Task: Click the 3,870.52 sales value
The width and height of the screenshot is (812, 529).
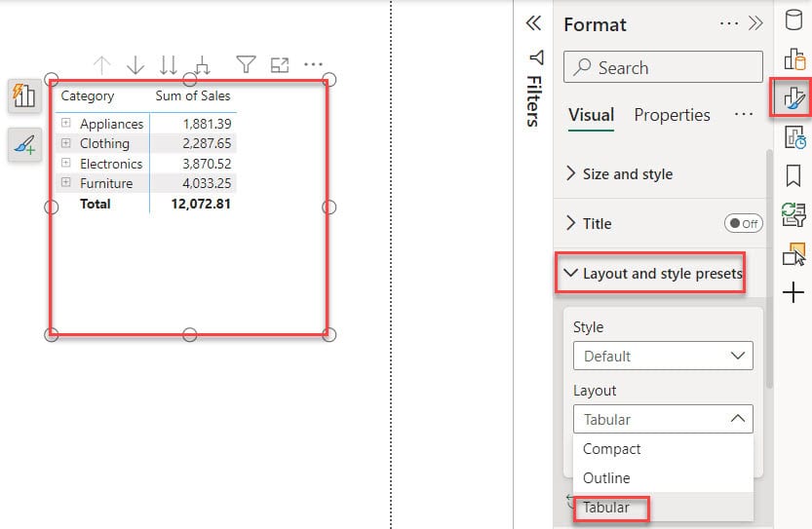Action: [x=207, y=164]
